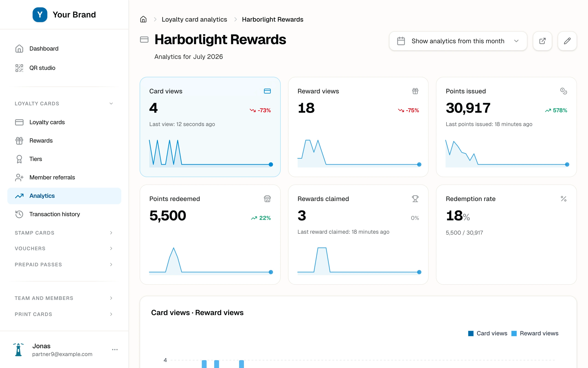588x368 pixels.
Task: Click the 578% trend indicator
Action: [556, 110]
